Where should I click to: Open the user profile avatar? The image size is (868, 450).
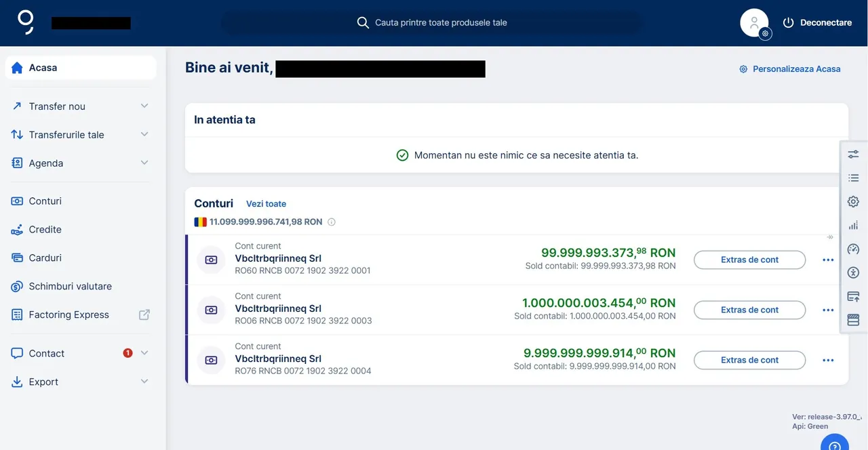click(754, 23)
